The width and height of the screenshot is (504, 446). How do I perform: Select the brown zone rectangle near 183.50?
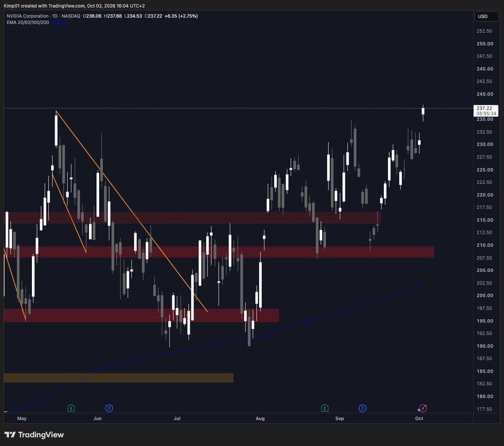pos(118,378)
